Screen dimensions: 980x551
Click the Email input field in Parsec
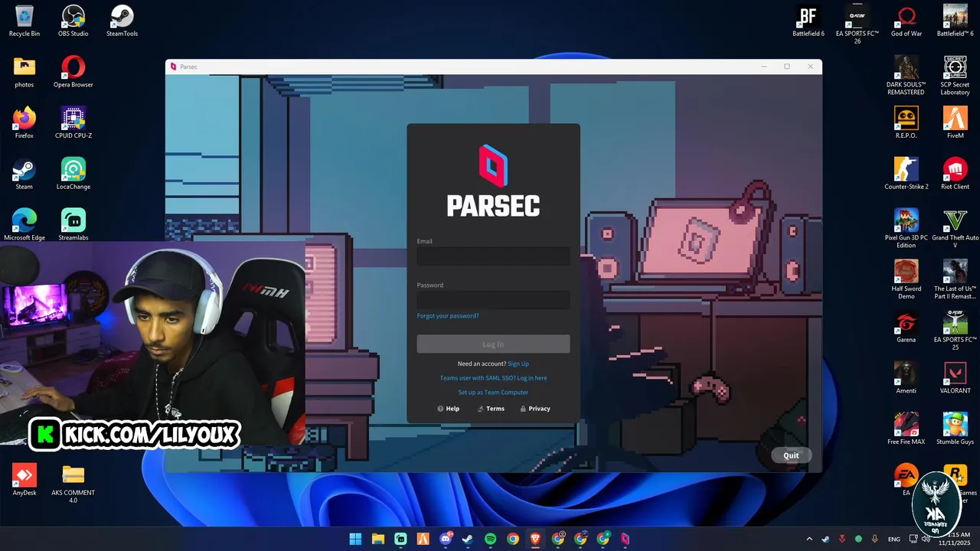pos(493,256)
